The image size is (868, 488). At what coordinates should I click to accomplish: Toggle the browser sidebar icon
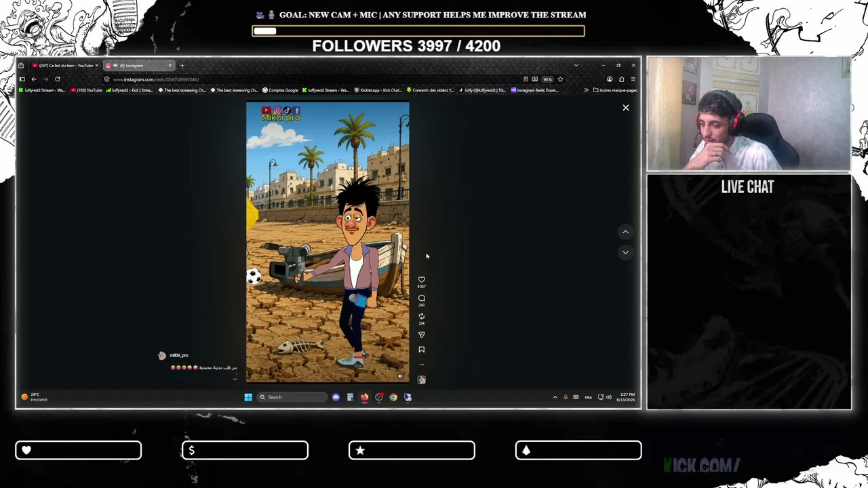point(22,79)
